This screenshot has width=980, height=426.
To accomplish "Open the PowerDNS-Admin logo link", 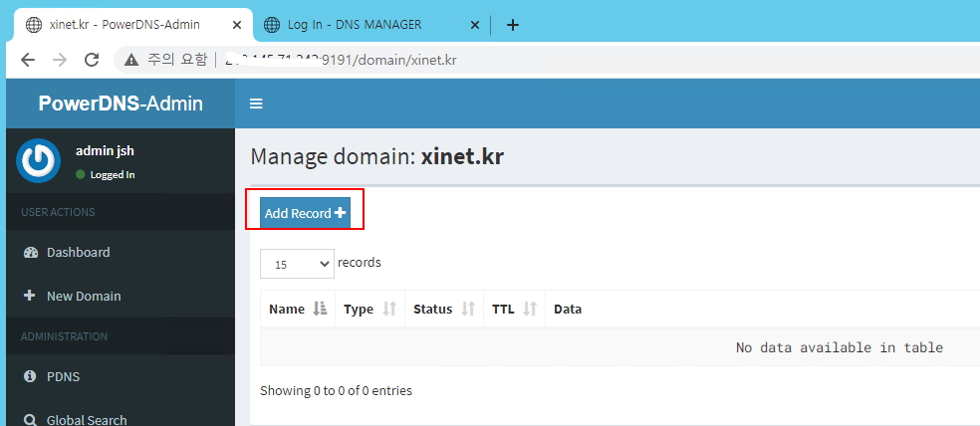I will tap(120, 104).
